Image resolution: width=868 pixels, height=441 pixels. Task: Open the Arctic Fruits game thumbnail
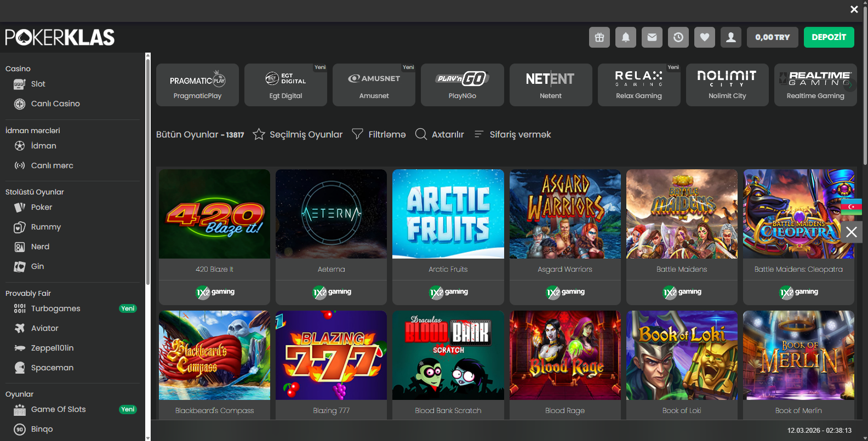click(x=448, y=214)
